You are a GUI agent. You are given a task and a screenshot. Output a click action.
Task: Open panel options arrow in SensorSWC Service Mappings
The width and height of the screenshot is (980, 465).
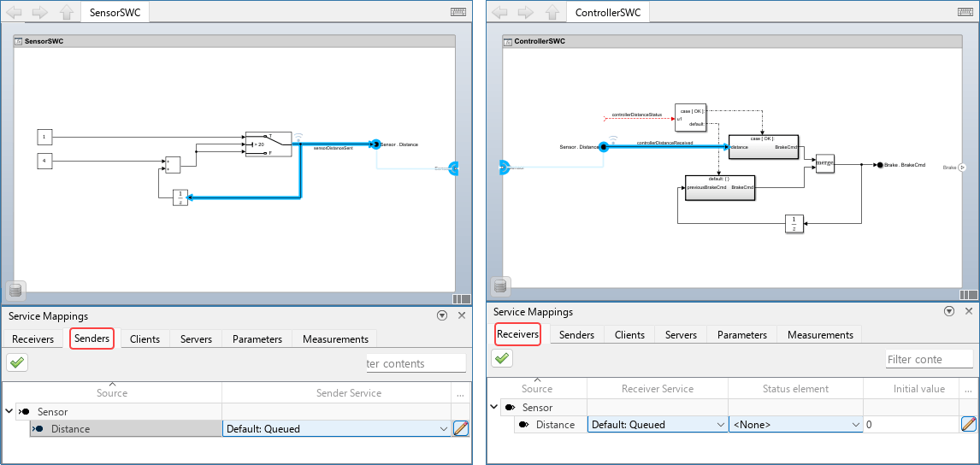click(442, 315)
